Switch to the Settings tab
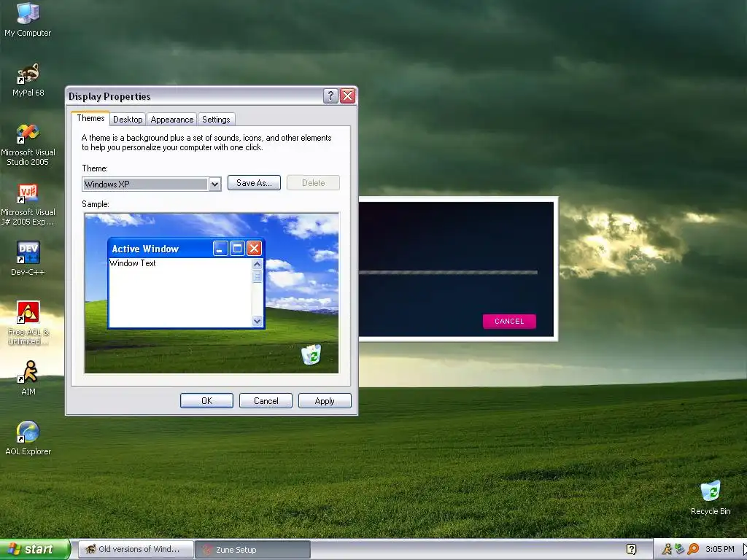This screenshot has height=560, width=747. 216,120
